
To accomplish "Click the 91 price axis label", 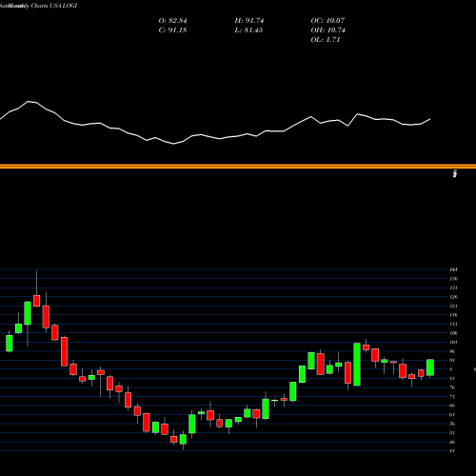I will click(x=452, y=360).
